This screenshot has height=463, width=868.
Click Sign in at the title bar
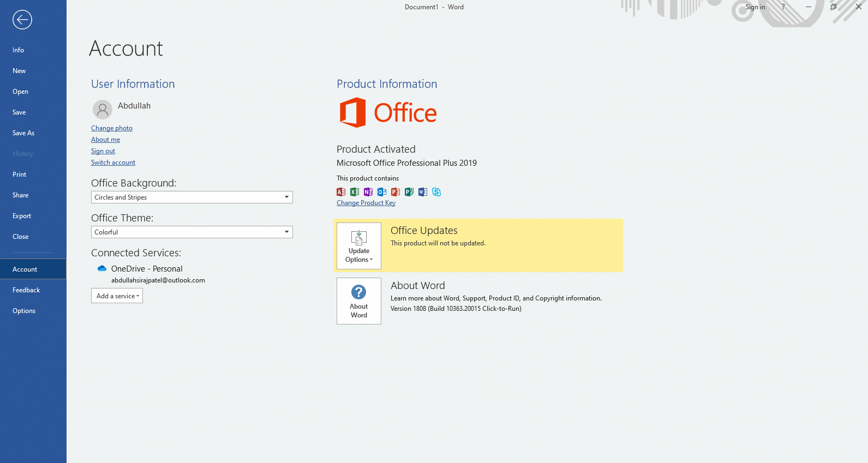pos(756,7)
